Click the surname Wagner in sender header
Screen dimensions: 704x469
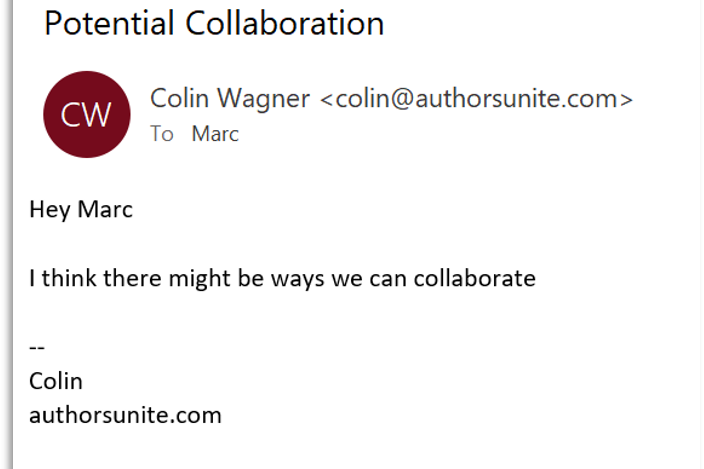[x=271, y=99]
